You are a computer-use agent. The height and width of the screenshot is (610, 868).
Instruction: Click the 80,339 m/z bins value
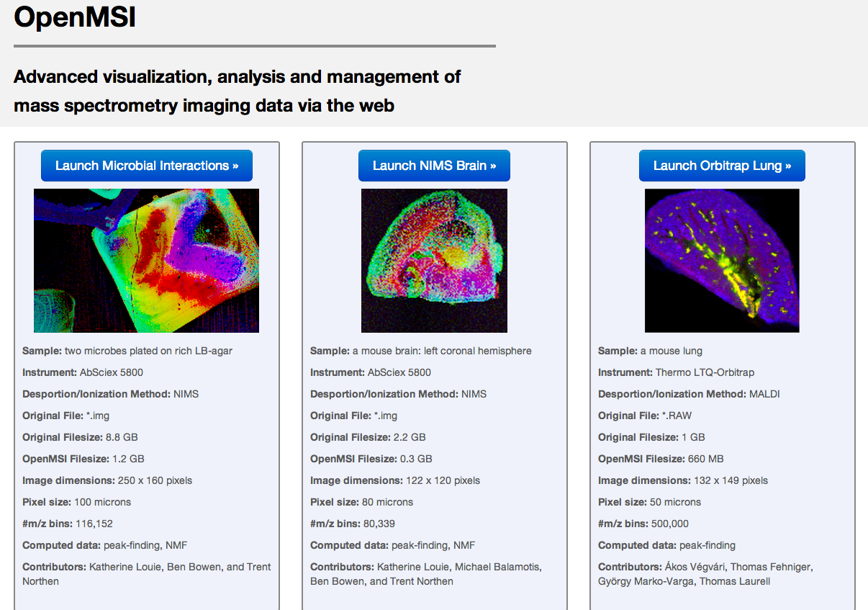click(379, 524)
